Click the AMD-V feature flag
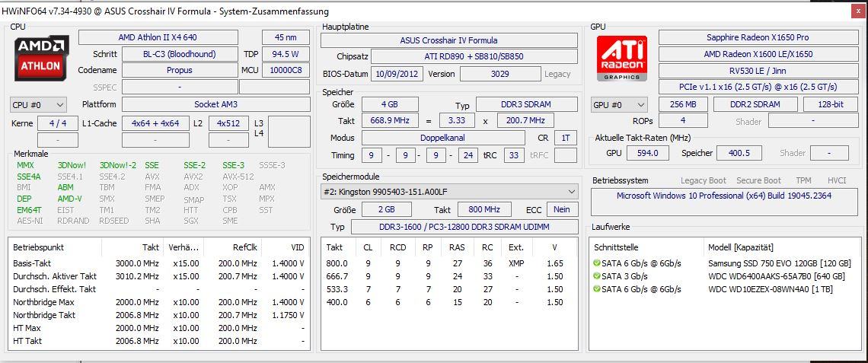The image size is (868, 363). 70,199
